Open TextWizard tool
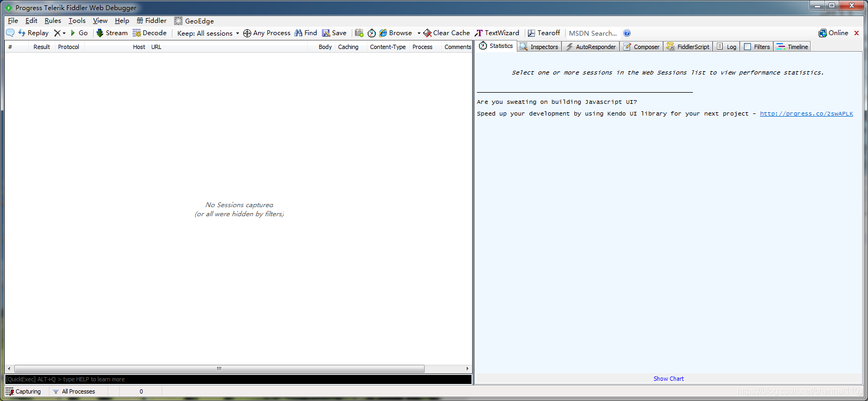This screenshot has width=868, height=401. pyautogui.click(x=497, y=33)
